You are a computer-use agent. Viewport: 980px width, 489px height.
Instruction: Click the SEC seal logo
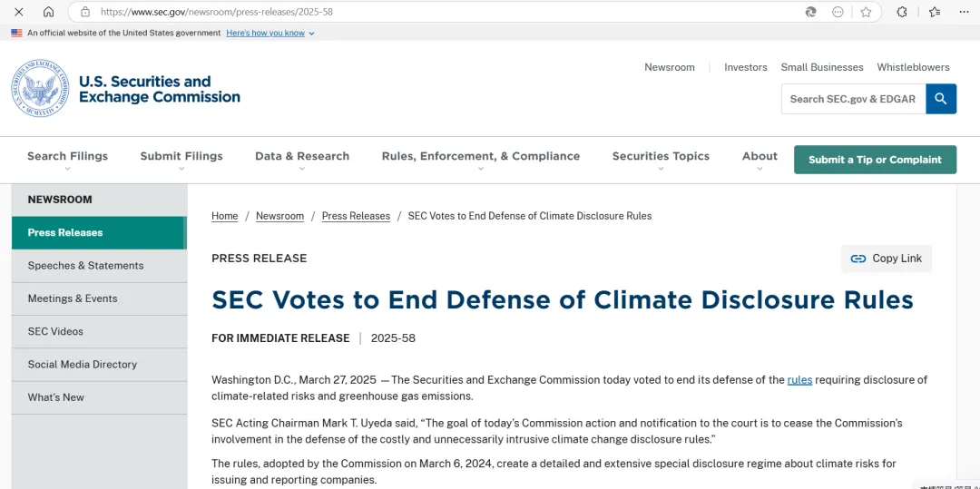click(x=40, y=88)
